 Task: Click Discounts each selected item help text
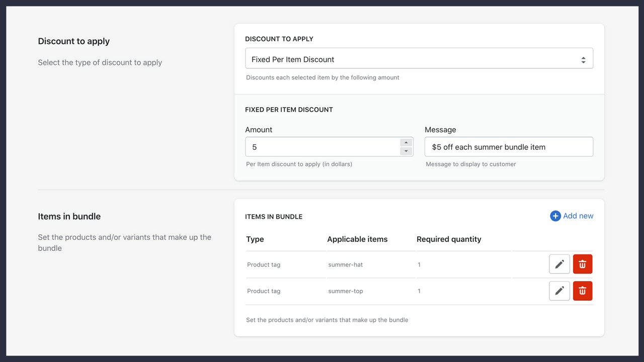[323, 77]
